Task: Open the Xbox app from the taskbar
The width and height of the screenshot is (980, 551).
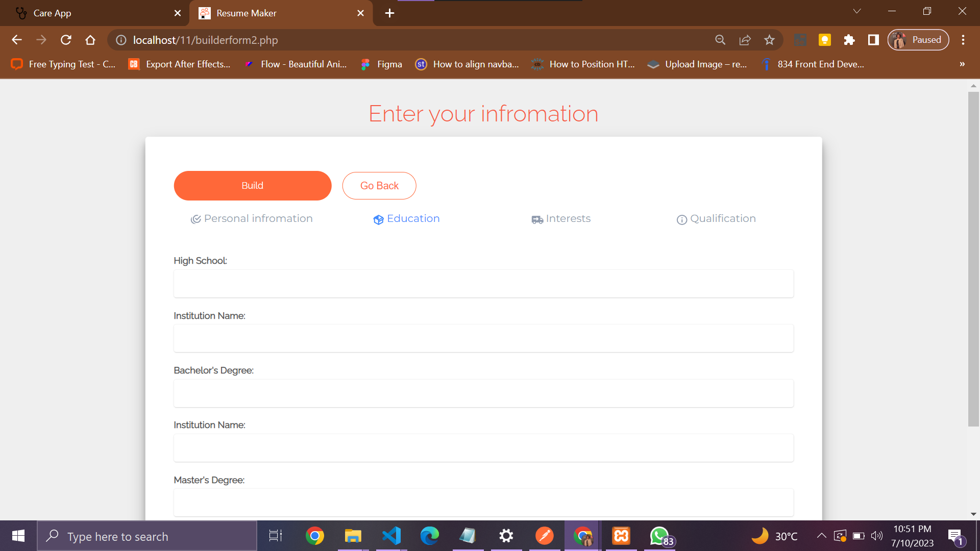Action: point(621,536)
